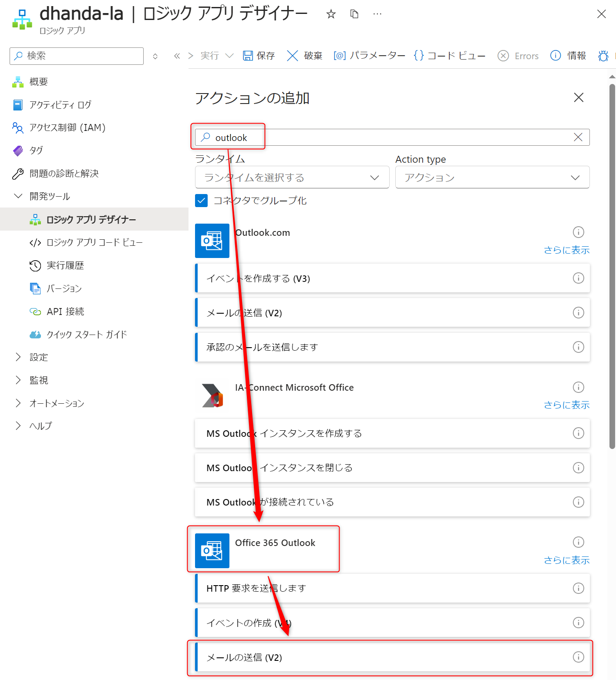Show info for MS Outlook インスタンスを作成する

click(x=578, y=433)
